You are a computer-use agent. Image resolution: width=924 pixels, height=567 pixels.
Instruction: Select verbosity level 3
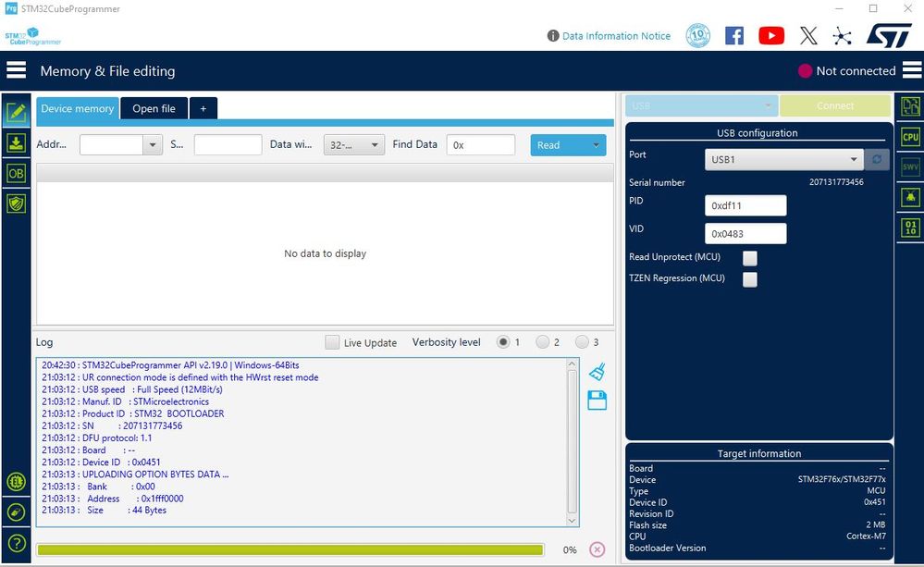click(582, 342)
